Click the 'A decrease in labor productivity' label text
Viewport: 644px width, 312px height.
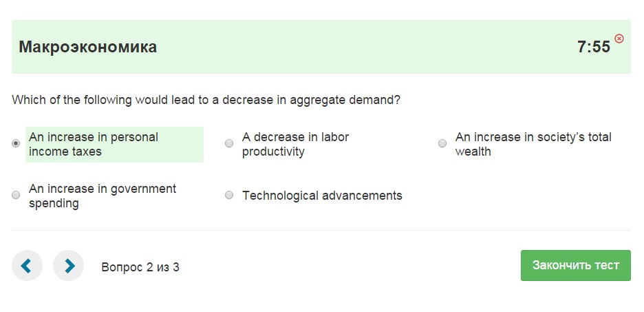[295, 145]
